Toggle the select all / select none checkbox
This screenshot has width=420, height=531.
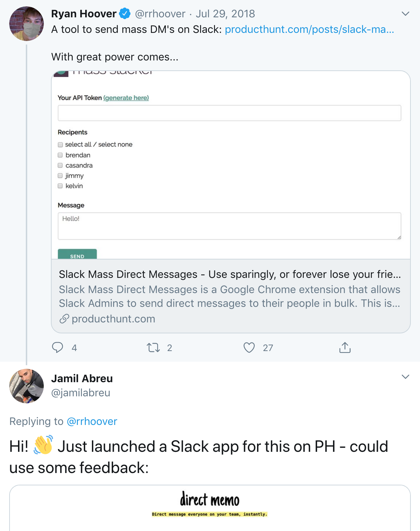point(60,145)
